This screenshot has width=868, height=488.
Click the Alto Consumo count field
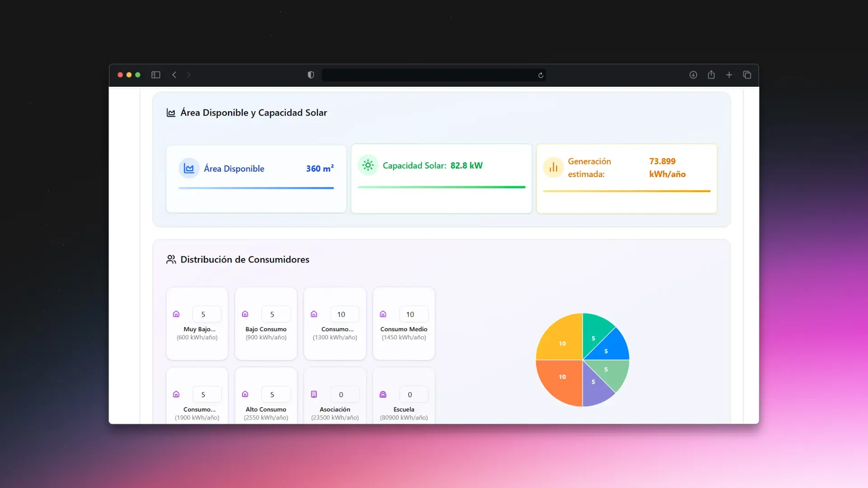pos(275,394)
